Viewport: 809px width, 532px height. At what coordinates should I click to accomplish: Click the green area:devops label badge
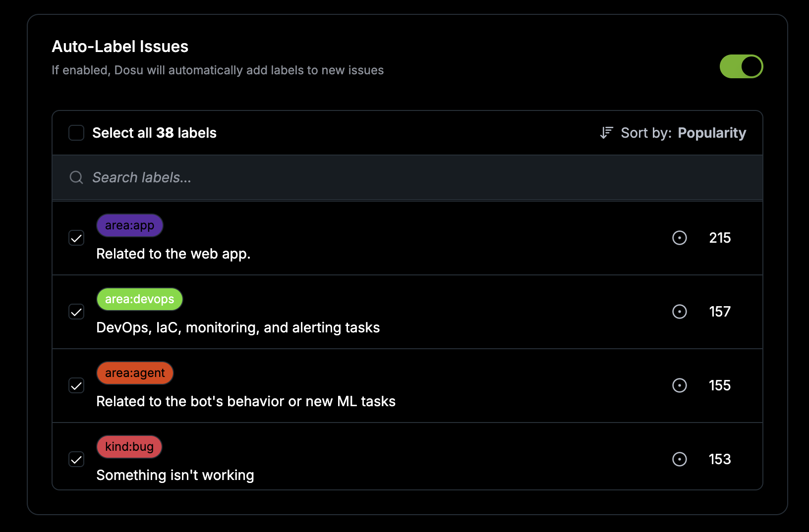[x=140, y=299]
